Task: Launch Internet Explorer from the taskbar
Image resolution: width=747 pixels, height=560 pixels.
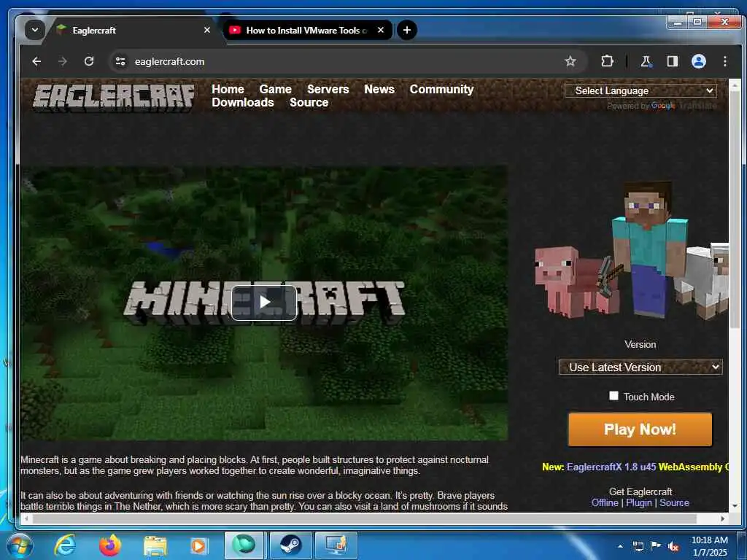Action: click(65, 545)
